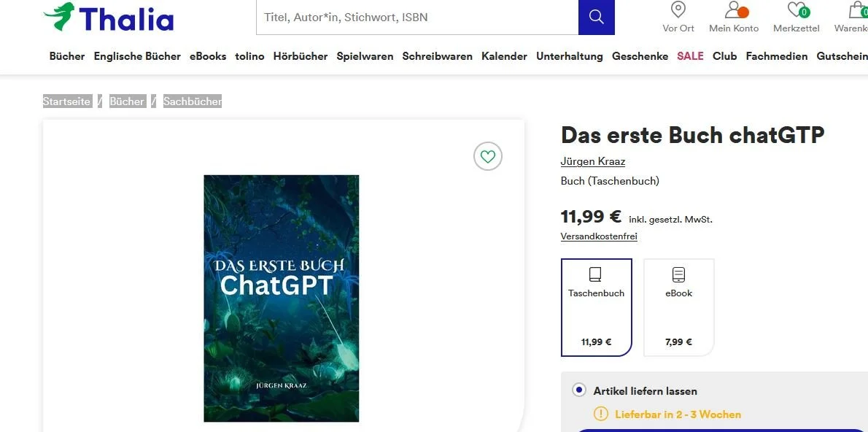This screenshot has height=432, width=868.
Task: Click the Versandkostenfrei link
Action: [x=599, y=236]
